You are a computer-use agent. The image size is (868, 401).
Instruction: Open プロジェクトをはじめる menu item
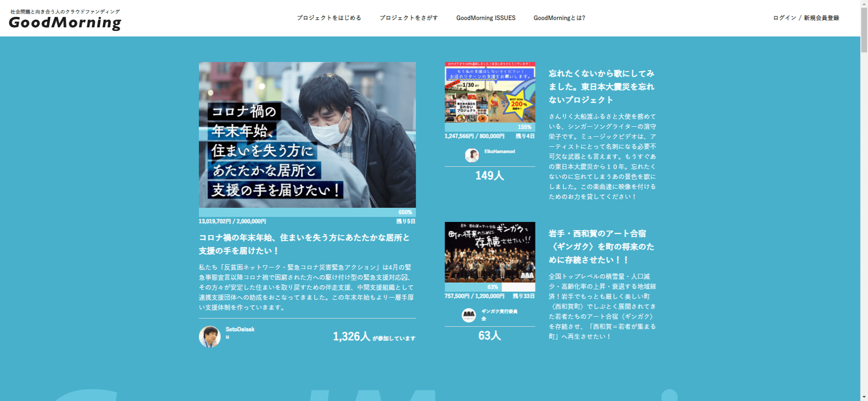329,18
